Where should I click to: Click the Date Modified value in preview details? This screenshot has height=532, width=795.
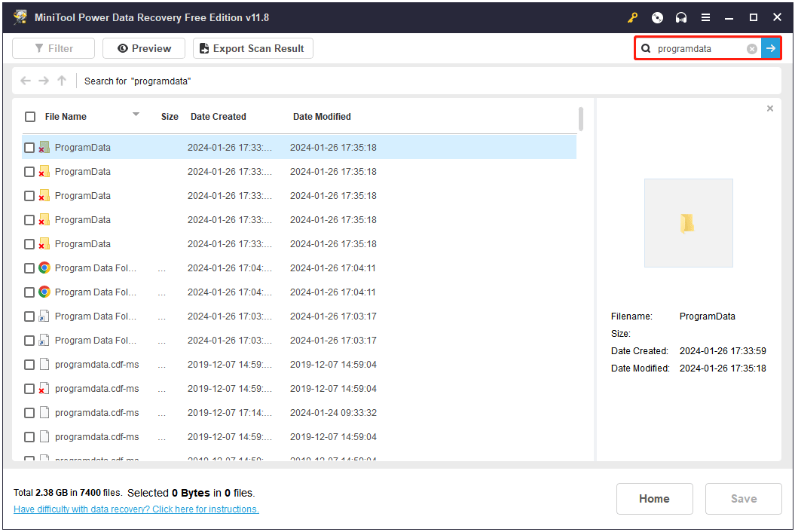coord(723,368)
